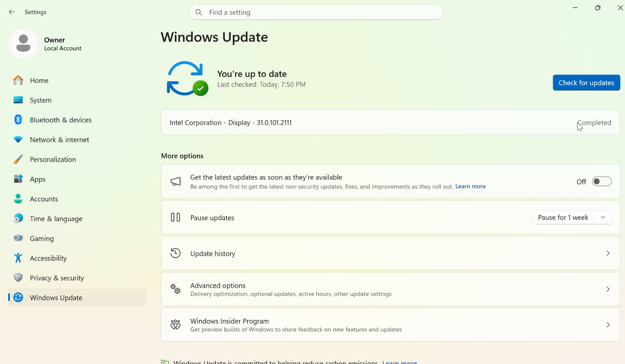Click the Completed status text
Viewport: 625px width, 364px height.
594,123
